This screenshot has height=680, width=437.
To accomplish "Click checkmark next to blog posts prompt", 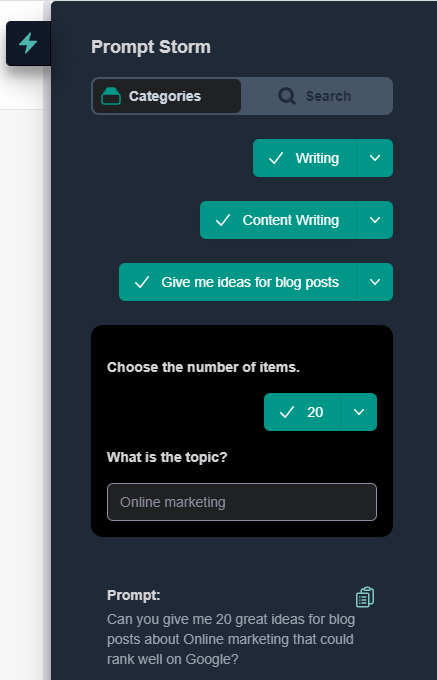I will (142, 282).
